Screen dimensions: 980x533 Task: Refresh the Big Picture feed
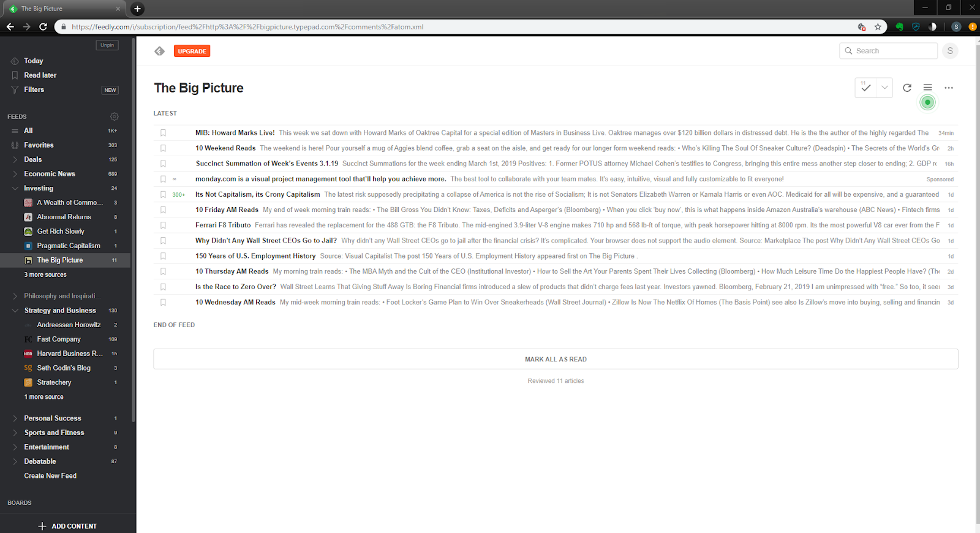click(x=907, y=88)
